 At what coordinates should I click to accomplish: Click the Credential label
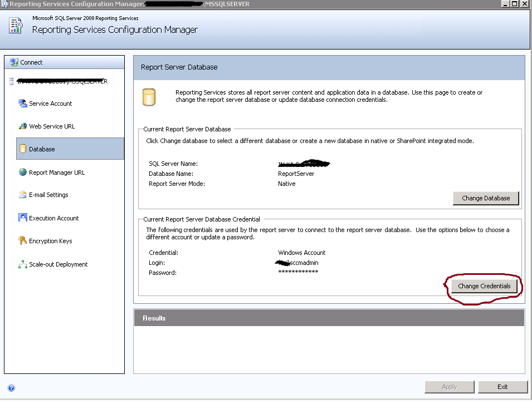(x=164, y=253)
